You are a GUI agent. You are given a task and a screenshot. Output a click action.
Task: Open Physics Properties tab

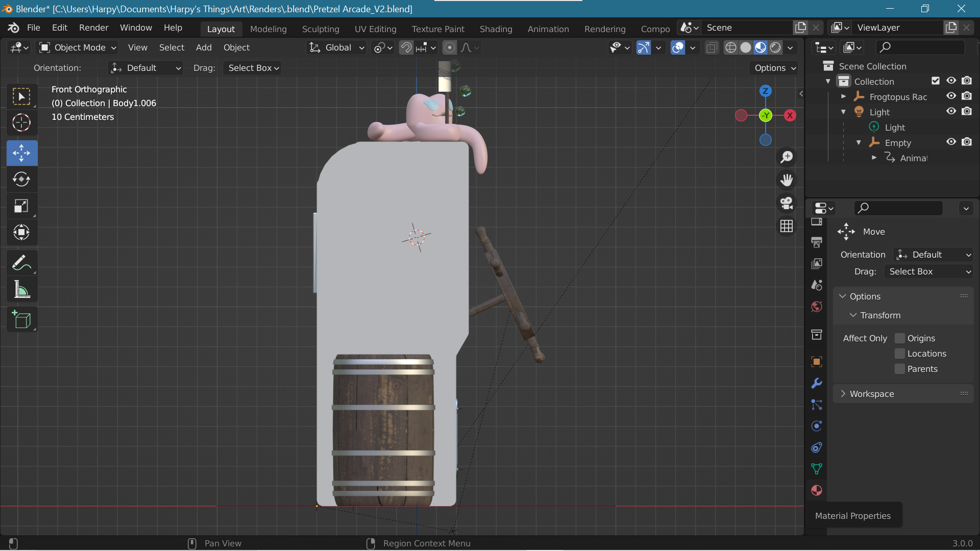(817, 426)
